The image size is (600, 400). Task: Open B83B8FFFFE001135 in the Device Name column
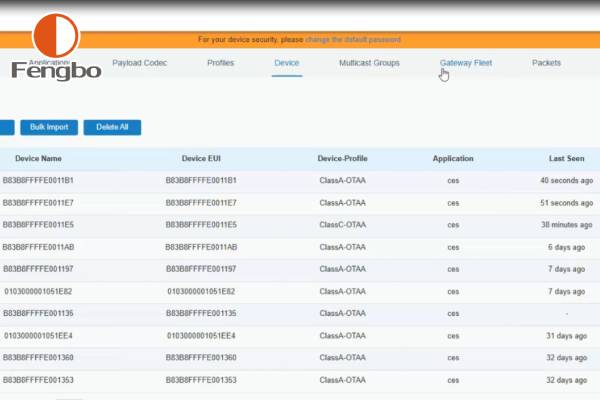pos(38,313)
